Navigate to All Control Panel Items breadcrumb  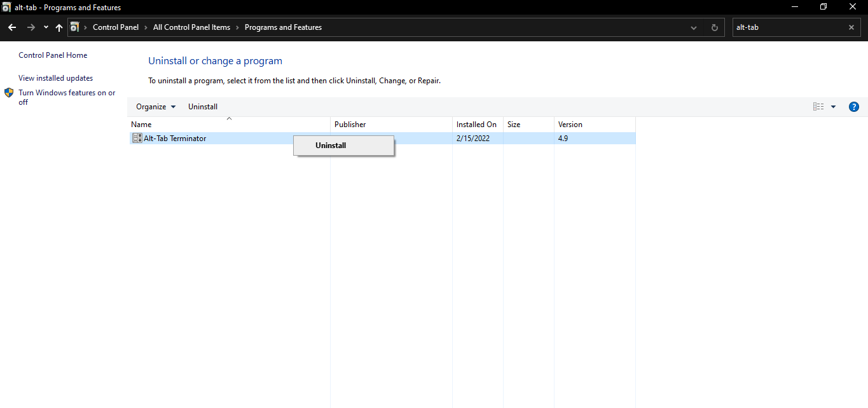pos(191,27)
